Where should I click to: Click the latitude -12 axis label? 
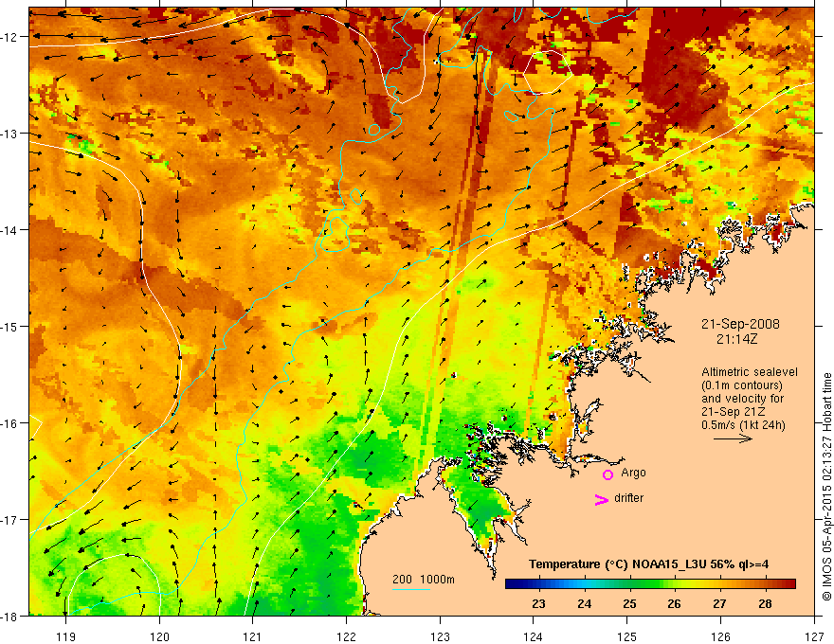(9, 37)
